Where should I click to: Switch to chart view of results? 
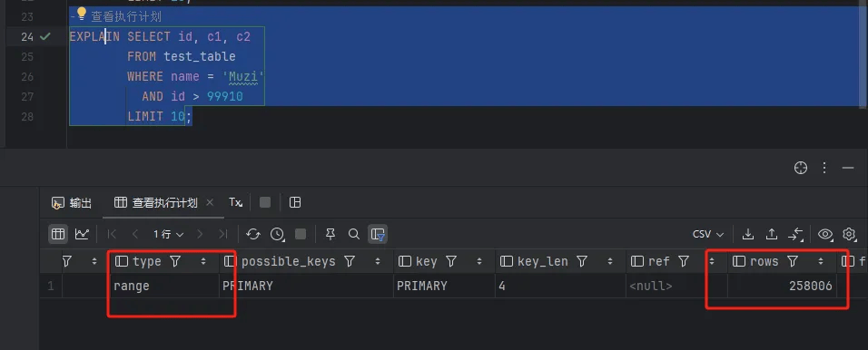coord(82,234)
